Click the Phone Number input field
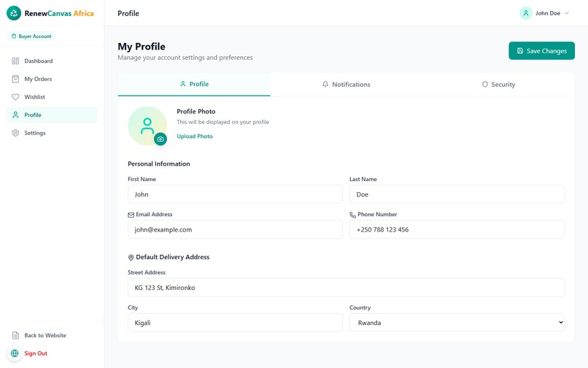The height and width of the screenshot is (368, 588). click(457, 229)
